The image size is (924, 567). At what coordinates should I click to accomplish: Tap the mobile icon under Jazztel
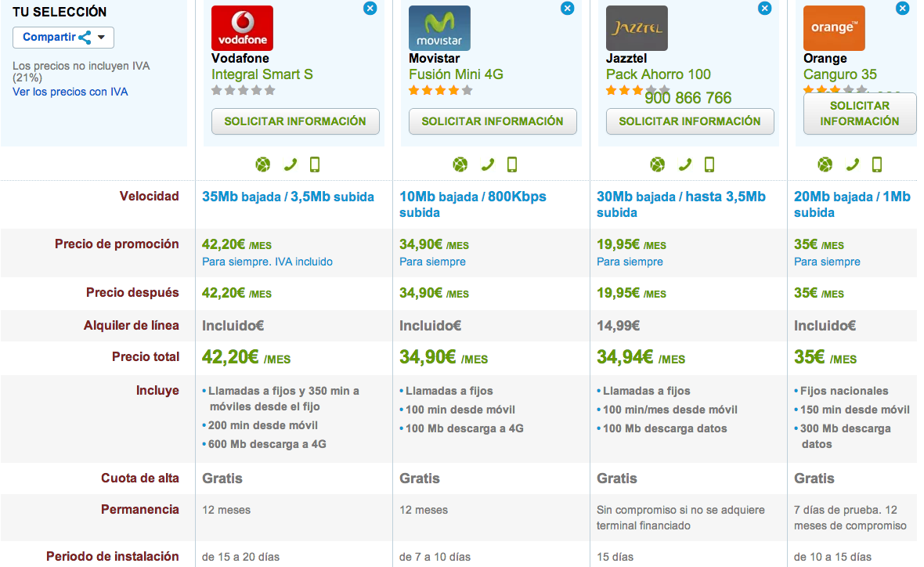coord(709,164)
